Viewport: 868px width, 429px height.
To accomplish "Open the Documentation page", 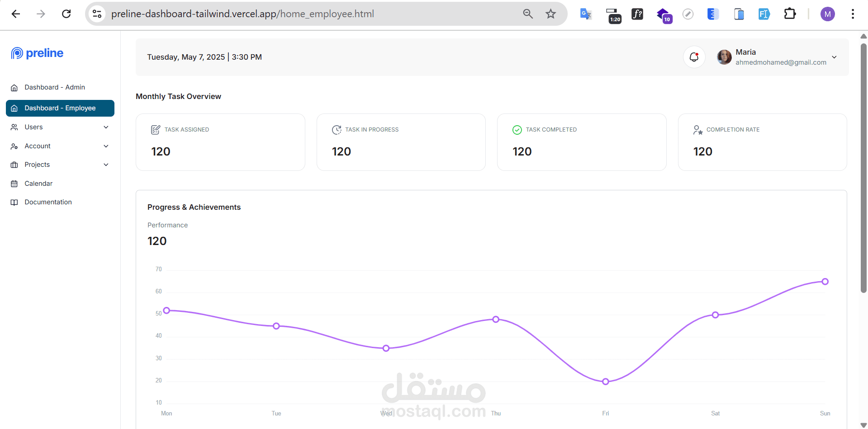I will click(60, 202).
